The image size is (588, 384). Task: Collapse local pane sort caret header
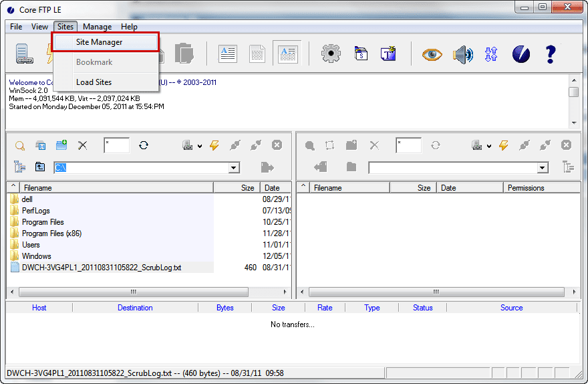(x=13, y=187)
